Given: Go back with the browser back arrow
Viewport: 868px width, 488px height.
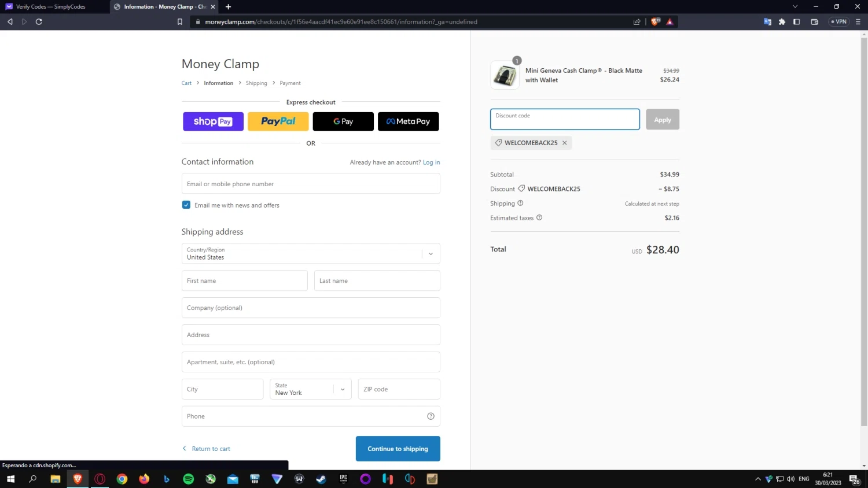Looking at the screenshot, I should coord(10,21).
